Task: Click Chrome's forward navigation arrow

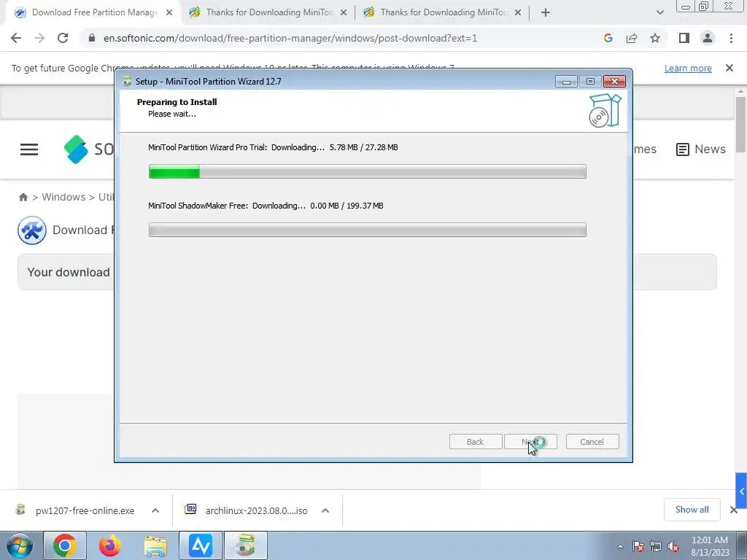Action: [x=39, y=38]
